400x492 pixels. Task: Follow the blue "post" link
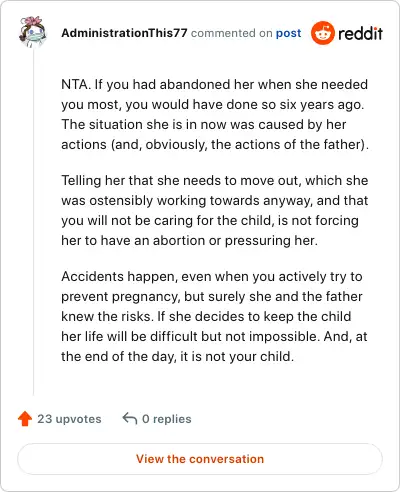(288, 33)
